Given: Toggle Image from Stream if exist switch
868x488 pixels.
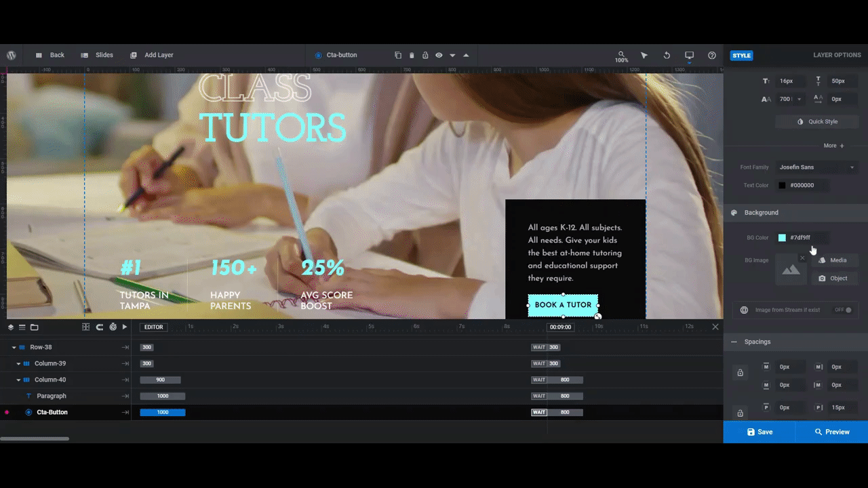Looking at the screenshot, I should point(844,310).
